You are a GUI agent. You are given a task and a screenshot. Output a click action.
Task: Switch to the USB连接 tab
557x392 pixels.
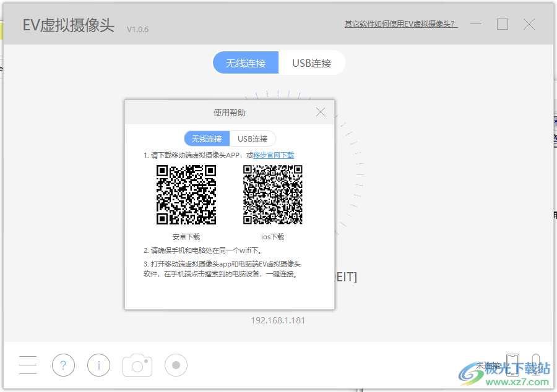click(311, 62)
